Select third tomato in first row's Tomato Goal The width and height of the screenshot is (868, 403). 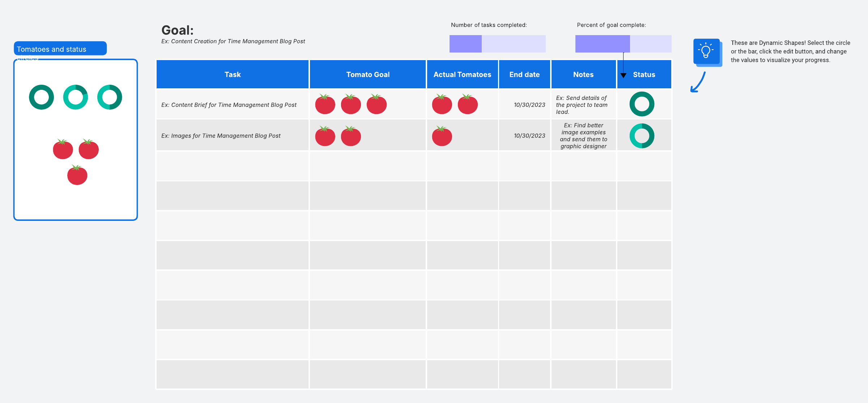(x=376, y=105)
